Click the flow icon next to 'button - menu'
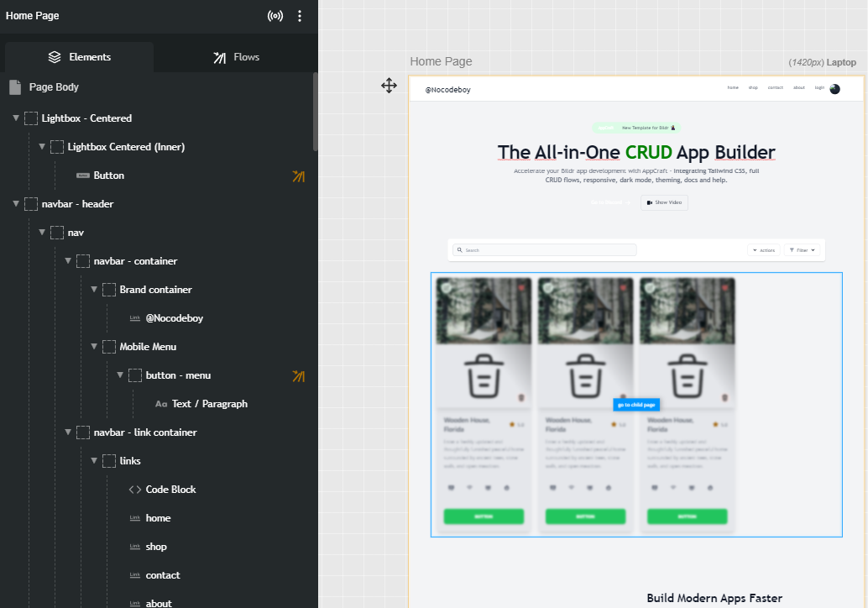This screenshot has width=868, height=608. coord(298,375)
